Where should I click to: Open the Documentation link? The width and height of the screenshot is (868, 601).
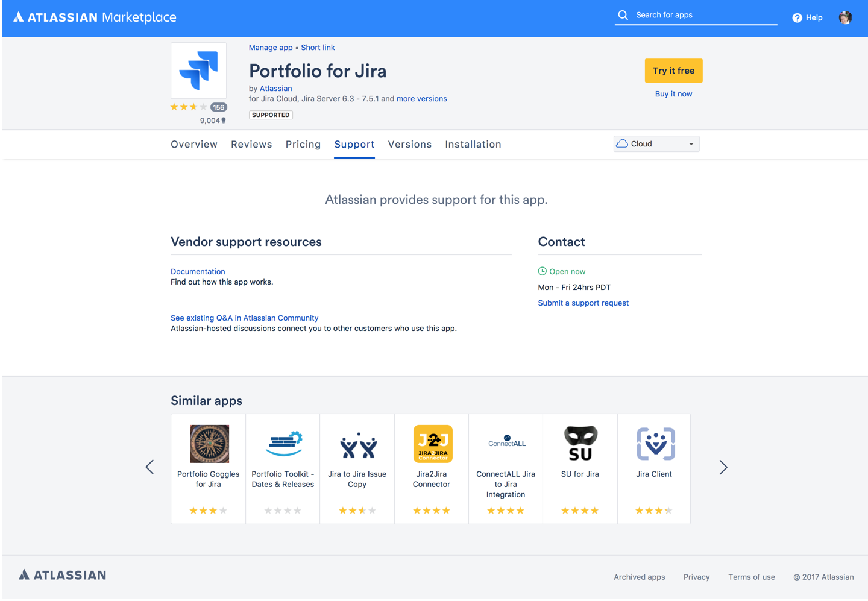[198, 272]
